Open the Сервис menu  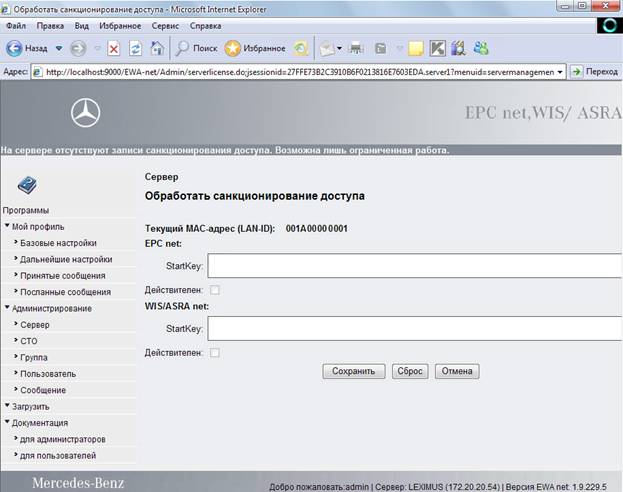click(165, 26)
